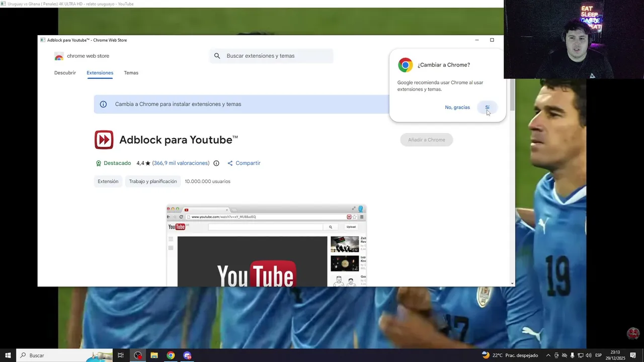Click the Destacado badge icon

point(99,163)
